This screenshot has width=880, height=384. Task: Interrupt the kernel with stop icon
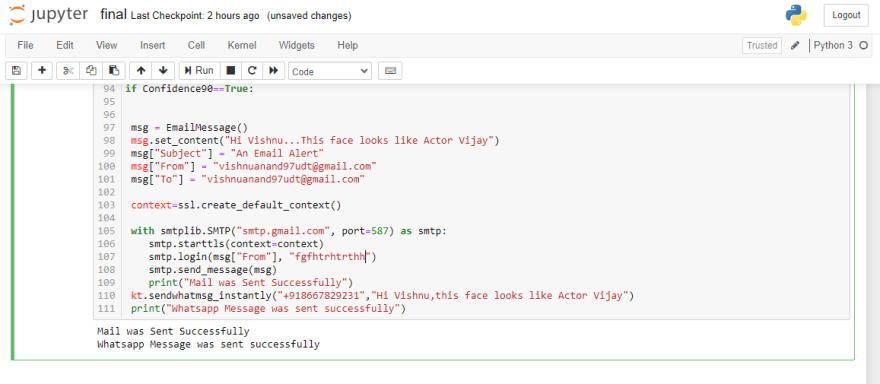(231, 71)
